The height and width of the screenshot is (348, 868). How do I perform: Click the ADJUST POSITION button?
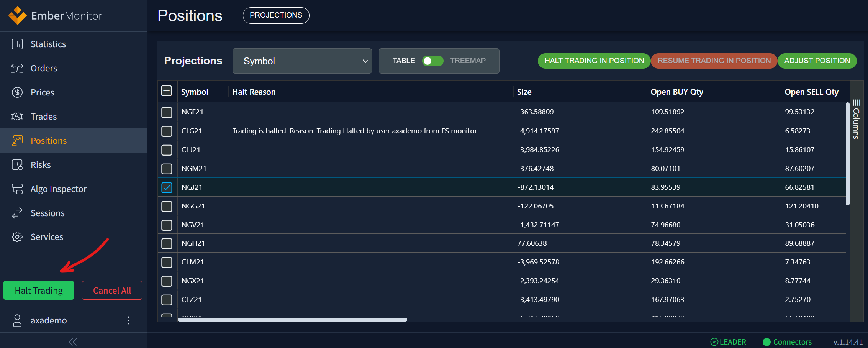click(x=817, y=61)
